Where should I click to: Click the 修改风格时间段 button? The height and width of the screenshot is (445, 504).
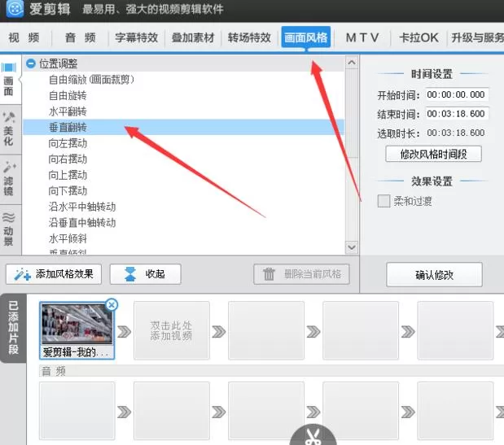(x=433, y=154)
